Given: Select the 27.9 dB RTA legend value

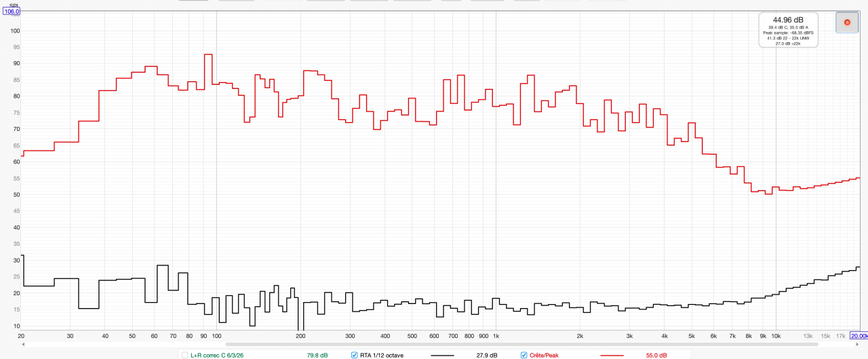Looking at the screenshot, I should click(487, 355).
